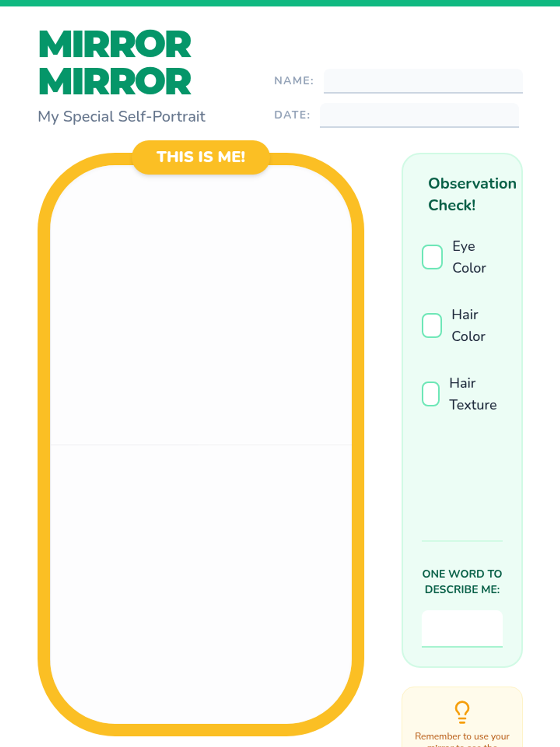Click the Date input field
This screenshot has height=747, width=560.
click(x=419, y=115)
